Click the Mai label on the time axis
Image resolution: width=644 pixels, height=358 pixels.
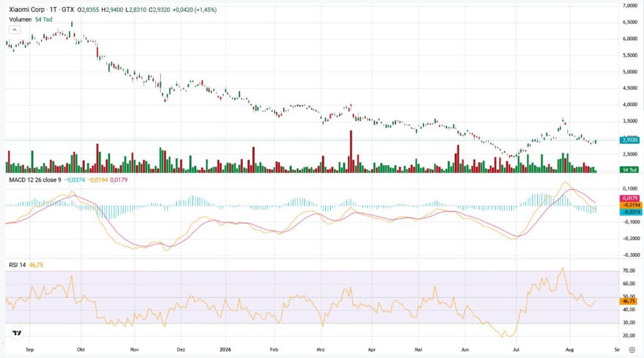(x=418, y=350)
